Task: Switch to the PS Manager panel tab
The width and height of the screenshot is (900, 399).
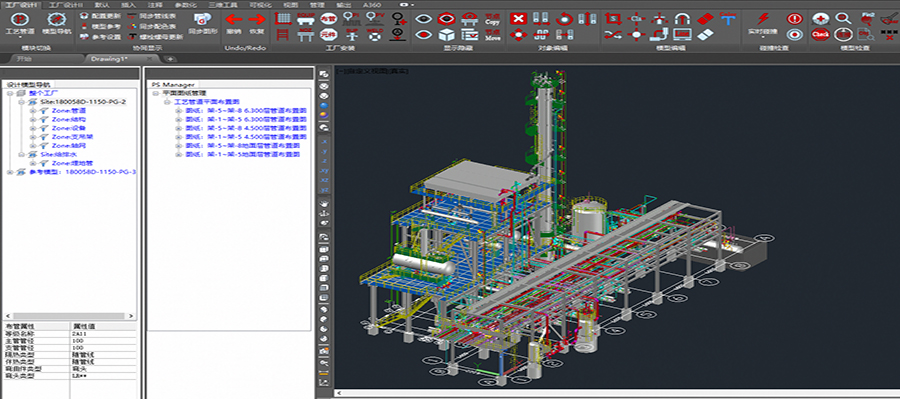Action: 173,84
